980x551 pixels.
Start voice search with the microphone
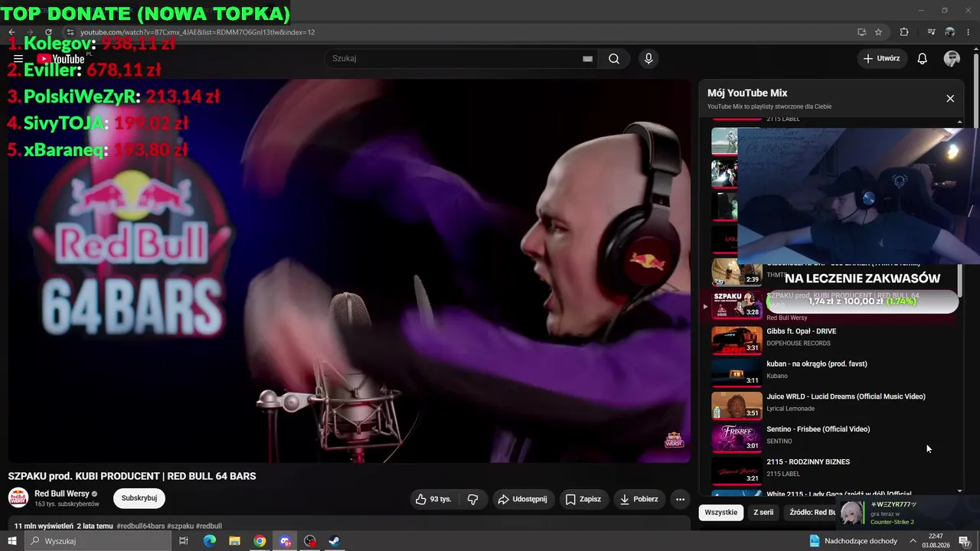point(648,59)
